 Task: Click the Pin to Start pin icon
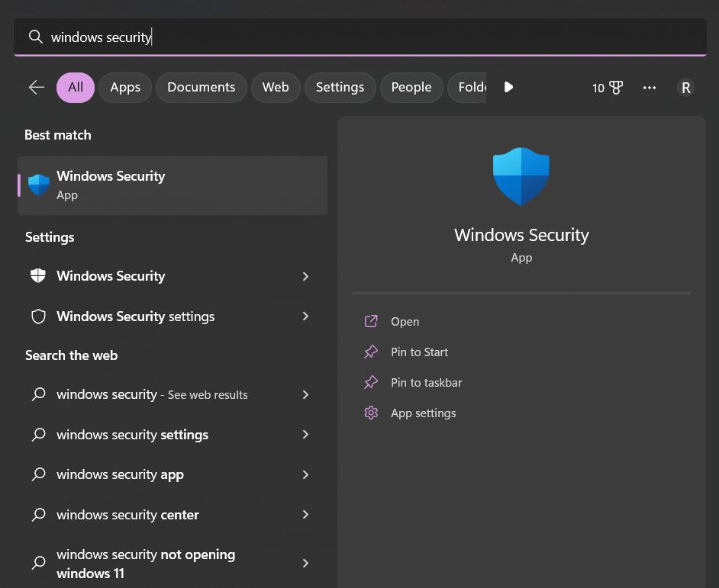point(371,352)
